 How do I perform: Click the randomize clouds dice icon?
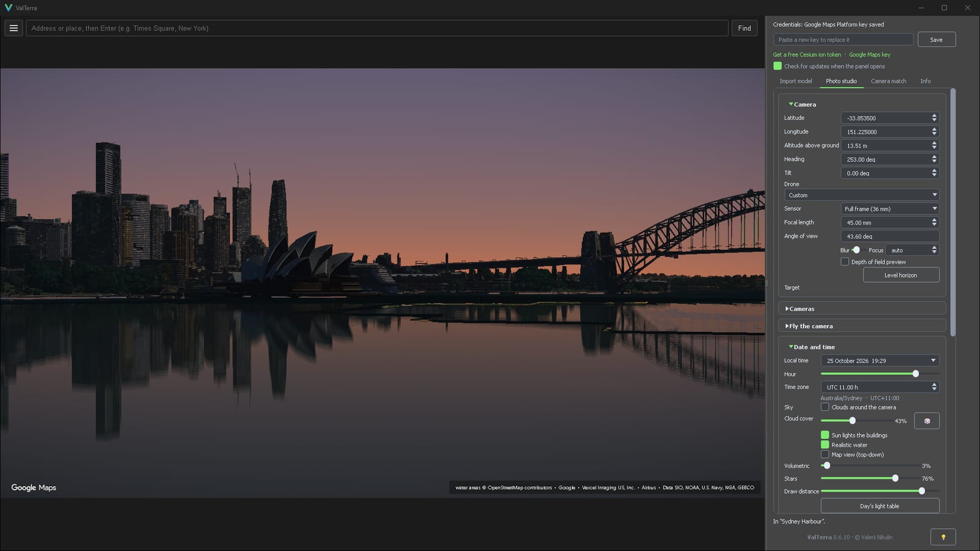tap(927, 421)
